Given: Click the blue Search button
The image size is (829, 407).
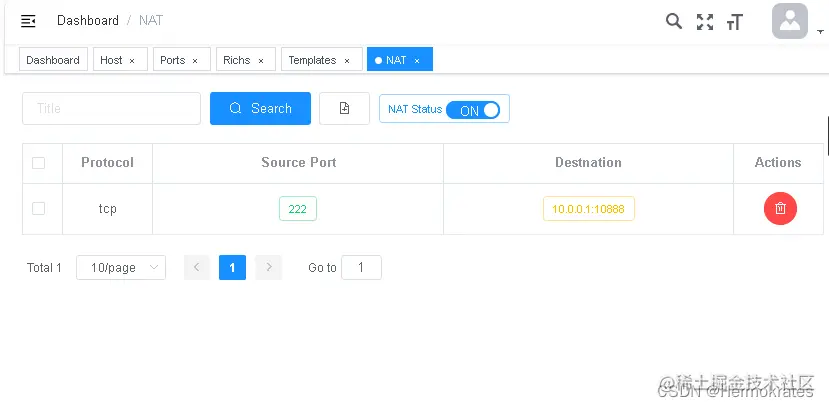Looking at the screenshot, I should point(260,108).
